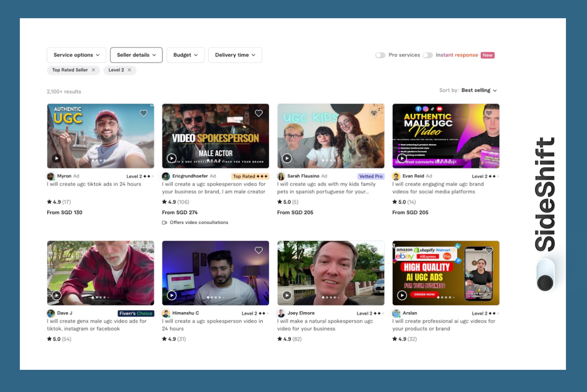
Task: Expand the Delivery time filter
Action: click(x=235, y=55)
